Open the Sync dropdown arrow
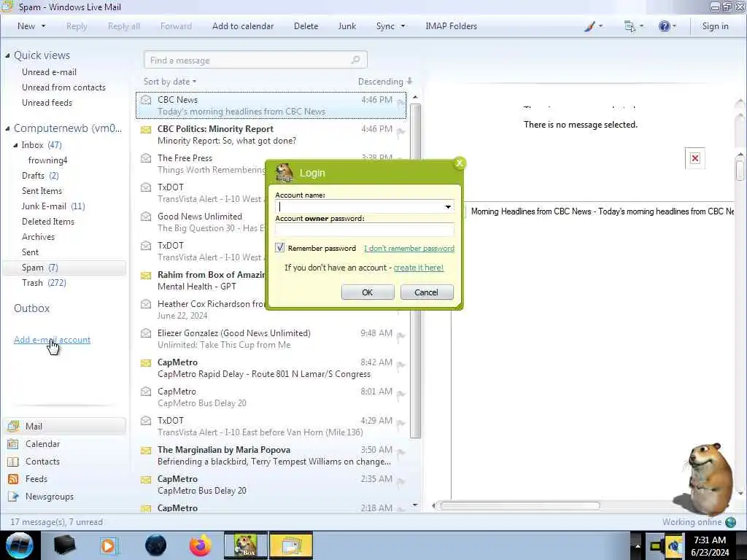This screenshot has width=747, height=560. click(x=403, y=26)
